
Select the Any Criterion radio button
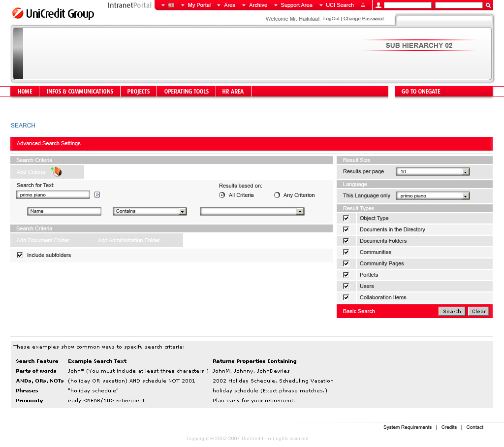coord(277,195)
